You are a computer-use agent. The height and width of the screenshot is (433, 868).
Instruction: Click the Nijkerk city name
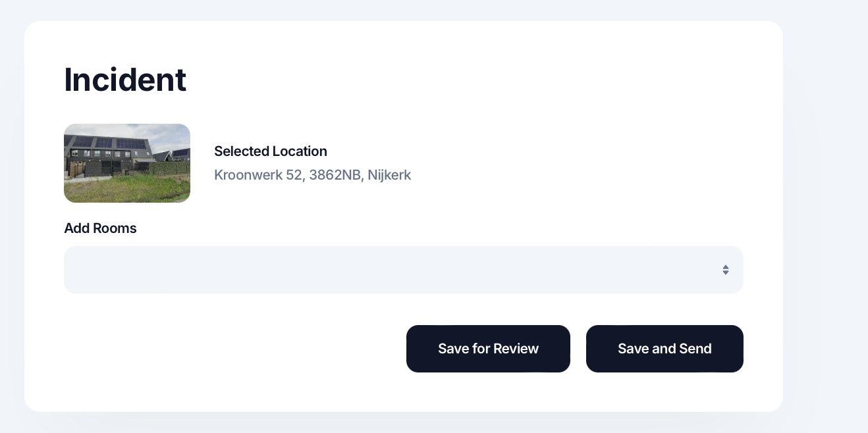point(389,175)
